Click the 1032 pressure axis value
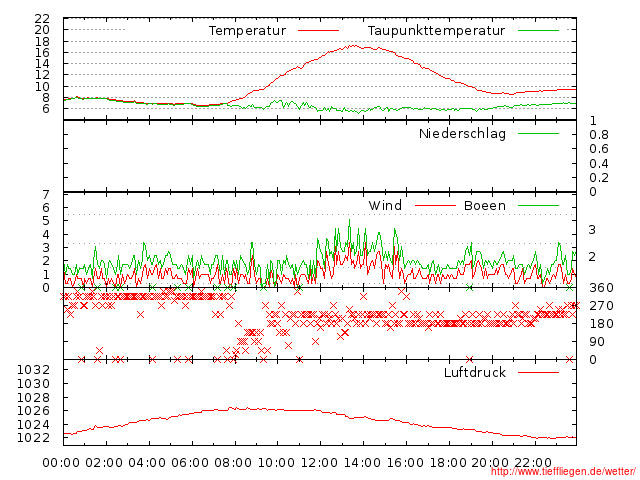 coord(33,370)
